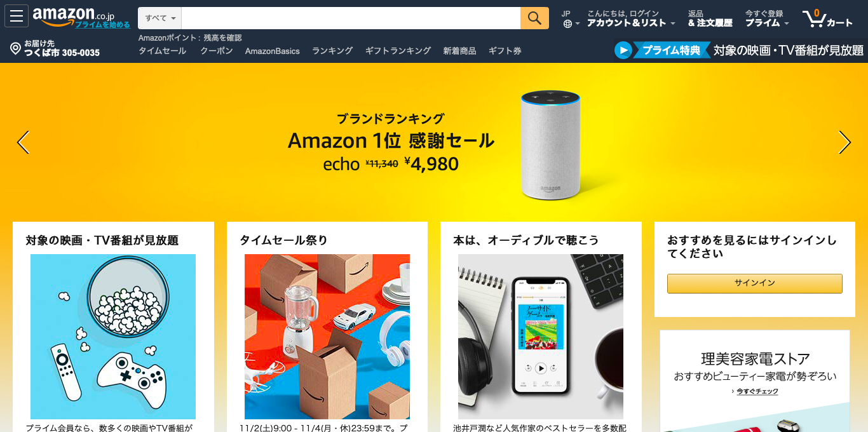The width and height of the screenshot is (868, 432).
Task: Show the previous carousel banner
Action: 23,142
